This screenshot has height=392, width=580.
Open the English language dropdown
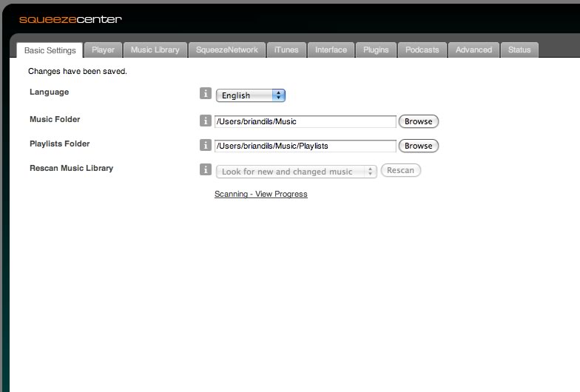[x=250, y=95]
